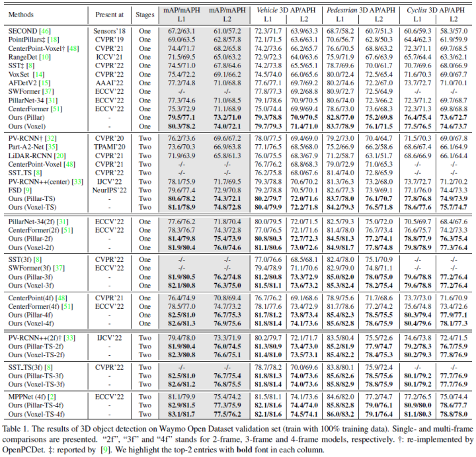The width and height of the screenshot is (476, 457).
Task: Open citation [15] for AFDetV2
Action: pyautogui.click(x=45, y=83)
